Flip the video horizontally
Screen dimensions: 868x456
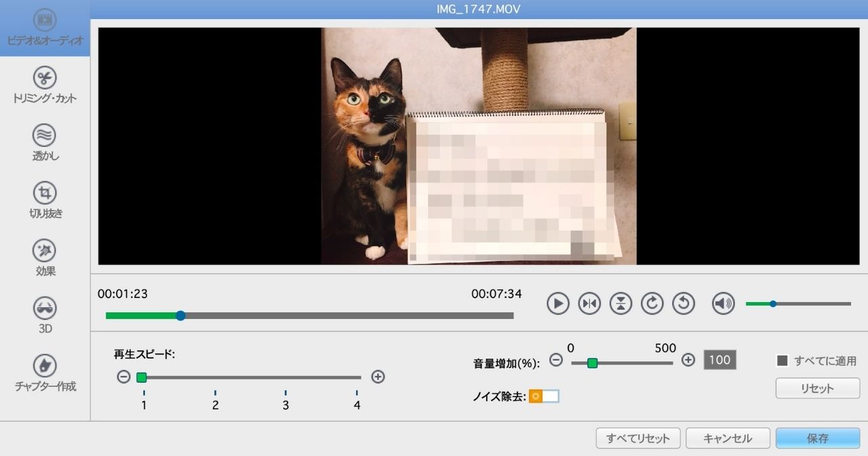(x=589, y=304)
